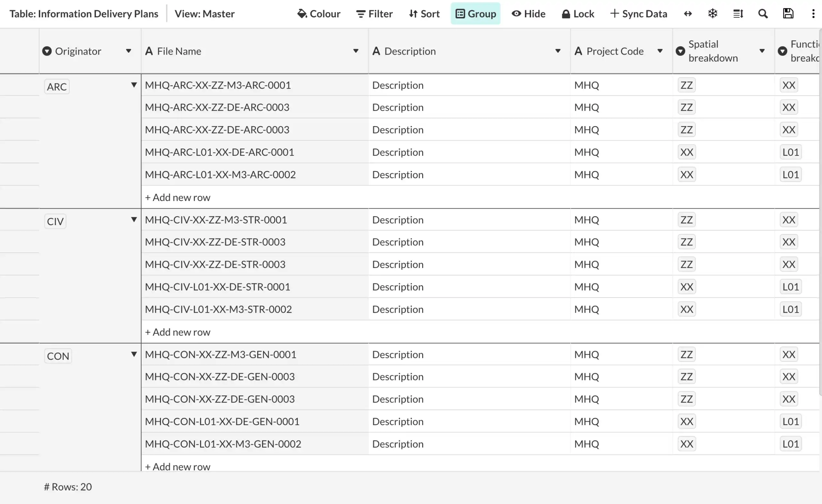Open search with magnifier icon
Screen dimensions: 822x504
pos(763,14)
